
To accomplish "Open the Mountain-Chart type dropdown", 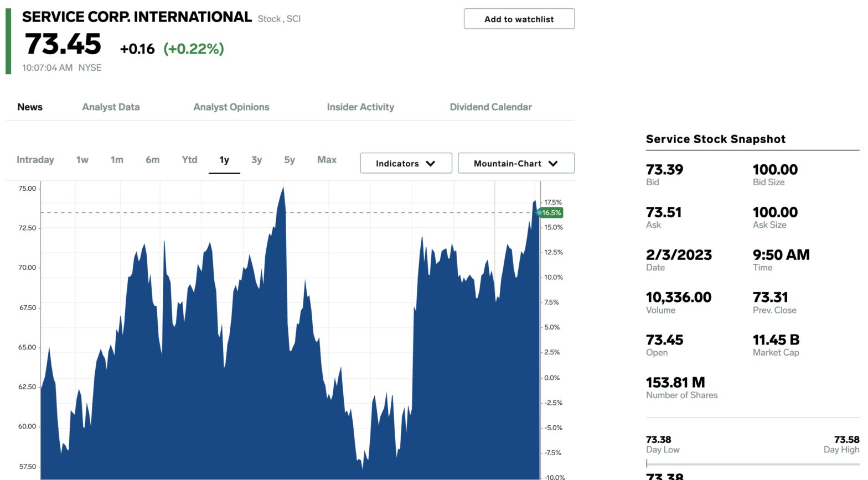I will click(x=516, y=163).
